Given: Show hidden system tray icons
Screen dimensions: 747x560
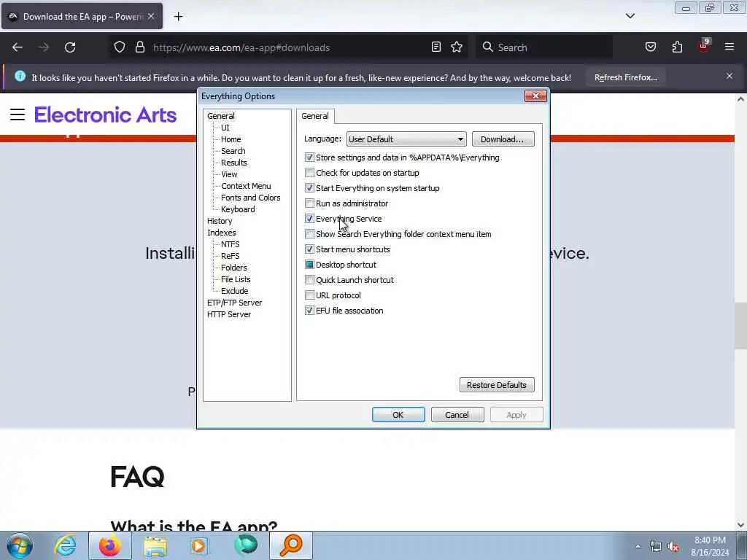Looking at the screenshot, I should 638,546.
